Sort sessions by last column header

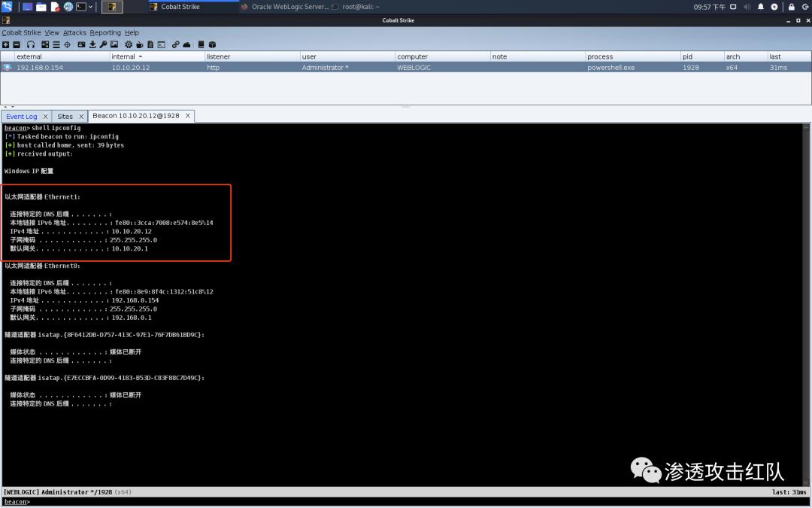tap(789, 56)
